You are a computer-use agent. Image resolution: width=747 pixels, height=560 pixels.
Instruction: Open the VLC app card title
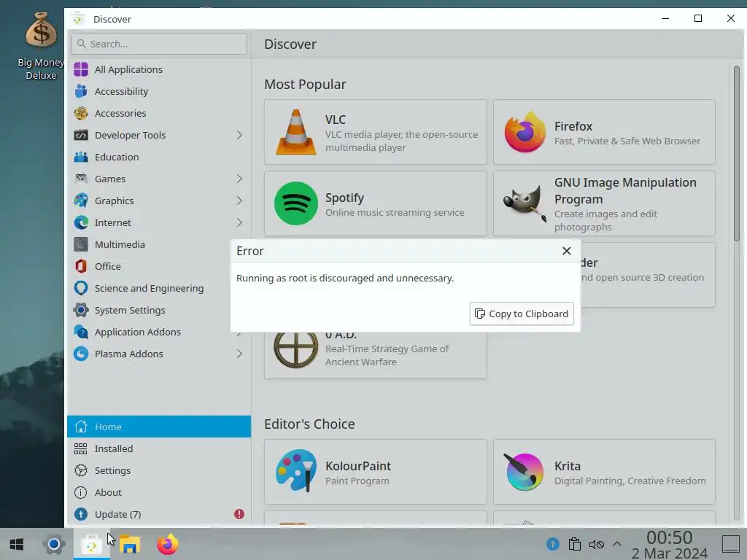pos(336,120)
